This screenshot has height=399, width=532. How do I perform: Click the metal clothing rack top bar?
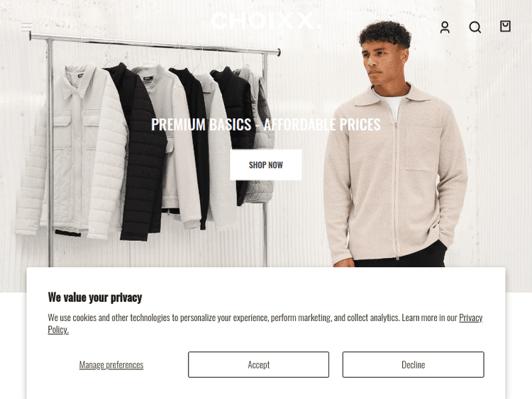point(155,44)
